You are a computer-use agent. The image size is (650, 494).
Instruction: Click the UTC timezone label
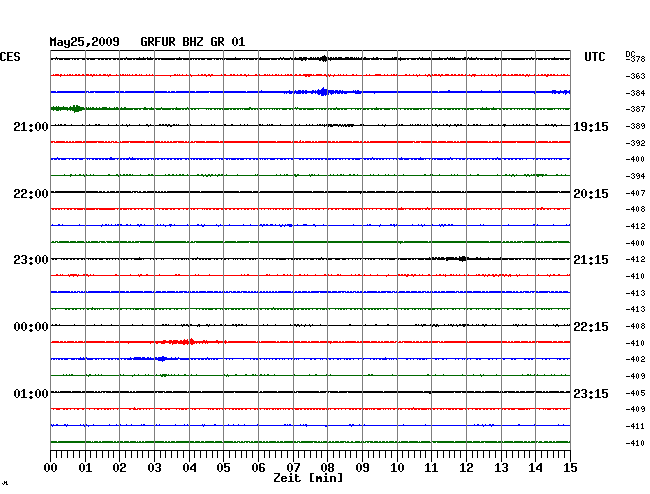click(x=594, y=57)
